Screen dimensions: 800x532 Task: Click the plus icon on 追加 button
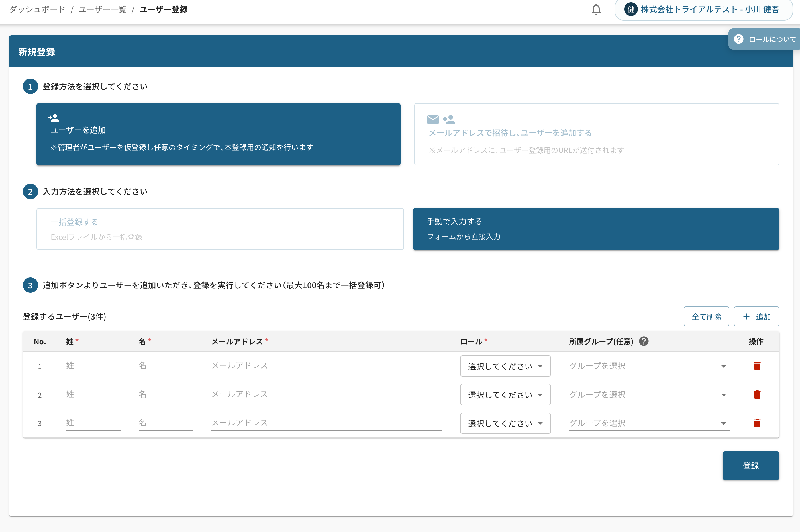[746, 317]
